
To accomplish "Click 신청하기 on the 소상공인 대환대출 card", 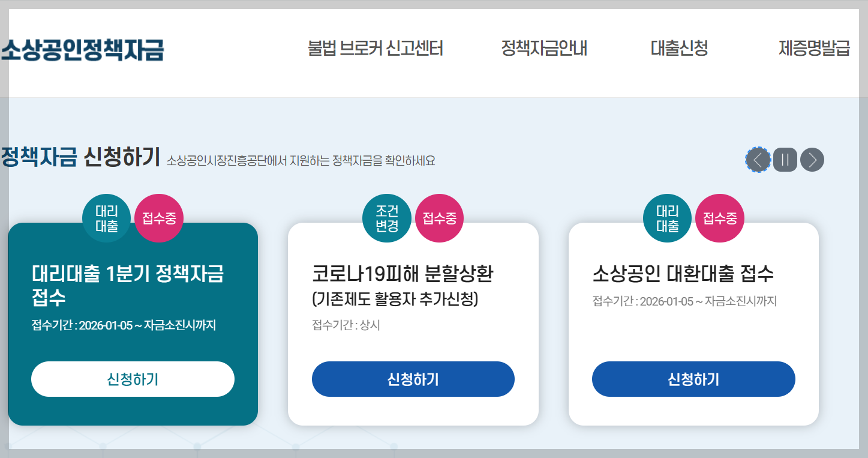I will point(693,379).
